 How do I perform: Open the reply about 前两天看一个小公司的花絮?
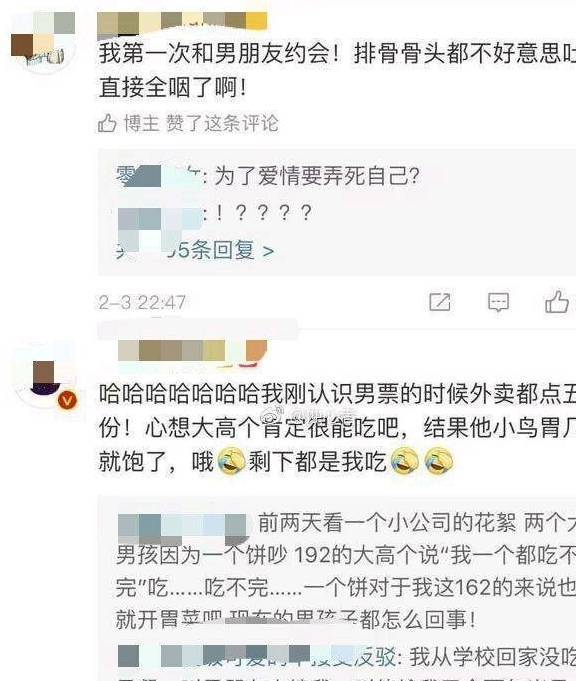(345, 571)
